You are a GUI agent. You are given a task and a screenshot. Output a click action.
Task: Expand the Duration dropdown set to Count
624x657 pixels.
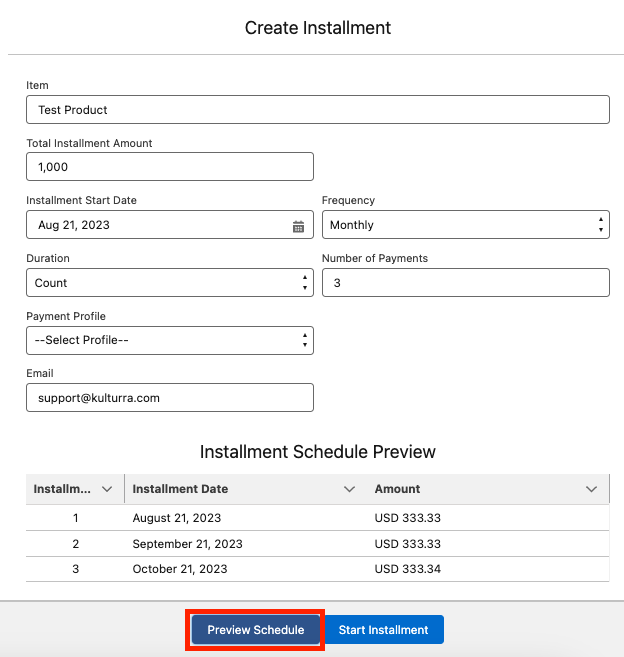click(170, 283)
